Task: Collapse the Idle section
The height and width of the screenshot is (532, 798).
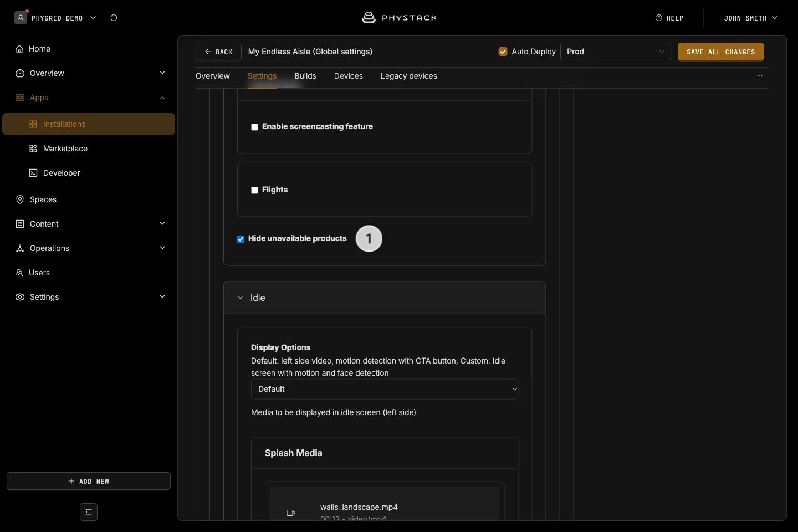Action: pyautogui.click(x=385, y=298)
